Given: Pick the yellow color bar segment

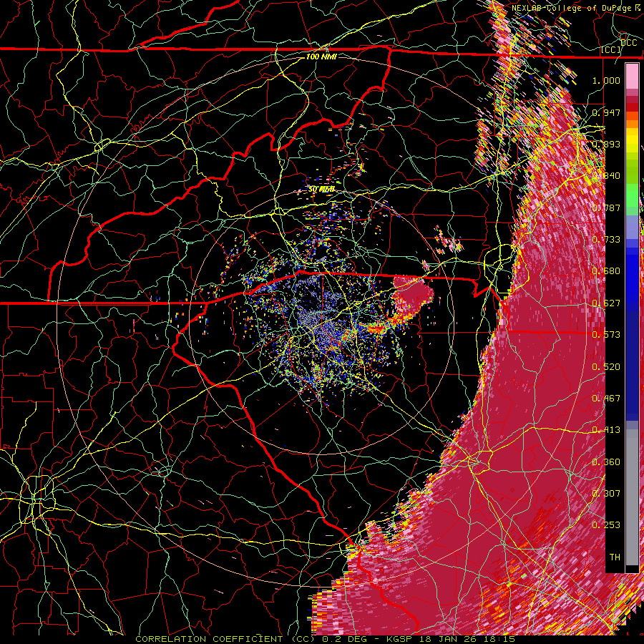Looking at the screenshot, I should 632,140.
